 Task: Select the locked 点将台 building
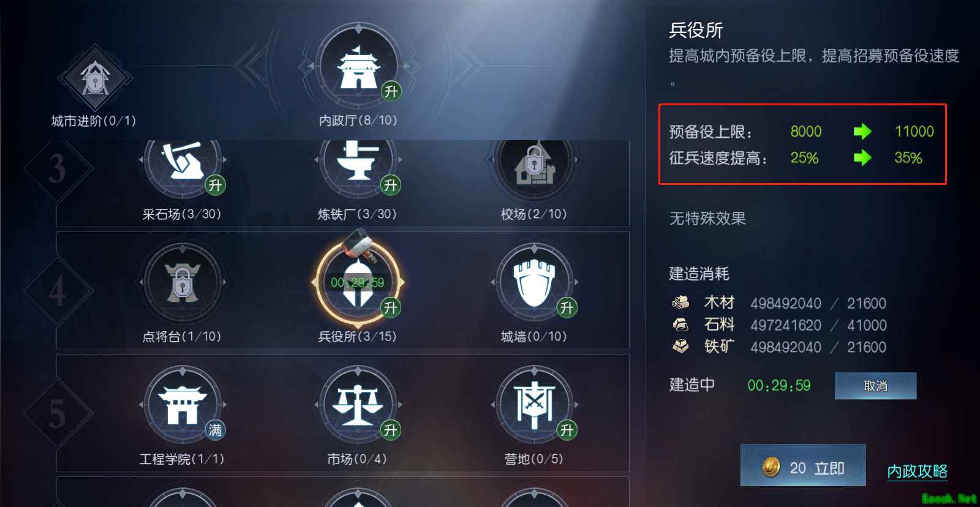pyautogui.click(x=183, y=283)
